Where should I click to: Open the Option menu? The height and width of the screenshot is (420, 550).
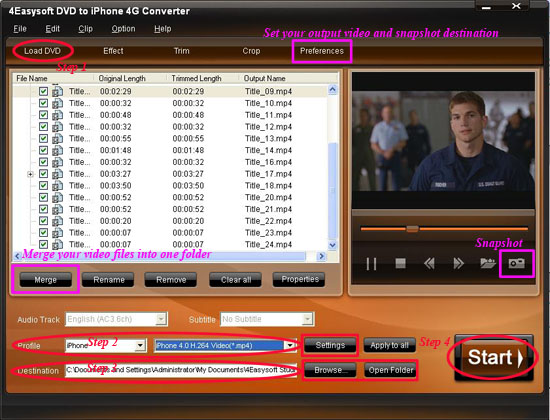123,29
